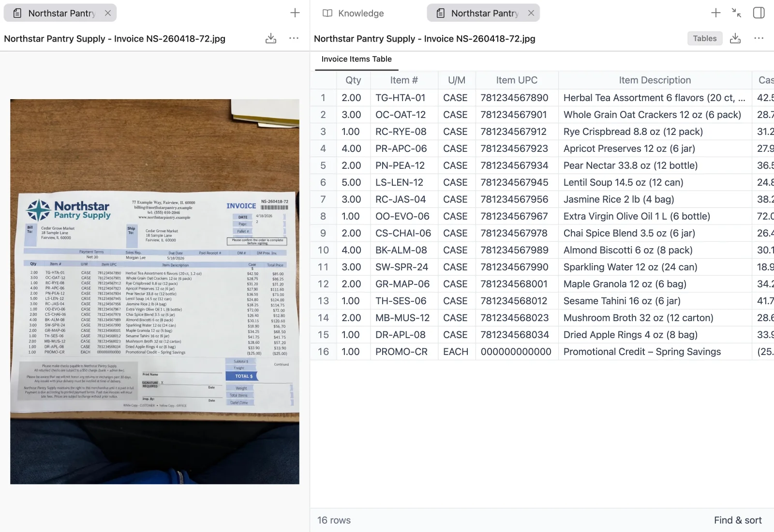This screenshot has height=532, width=774.
Task: Add a new tab in right pane
Action: click(716, 13)
